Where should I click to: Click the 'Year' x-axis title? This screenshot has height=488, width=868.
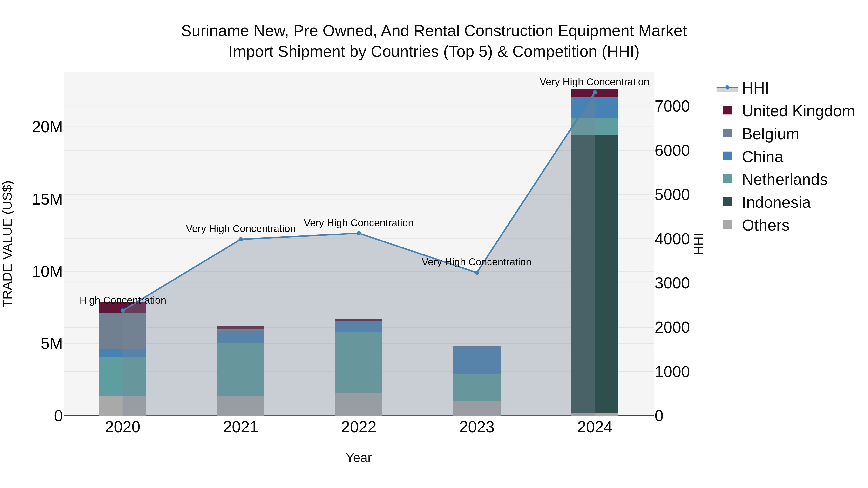(359, 458)
